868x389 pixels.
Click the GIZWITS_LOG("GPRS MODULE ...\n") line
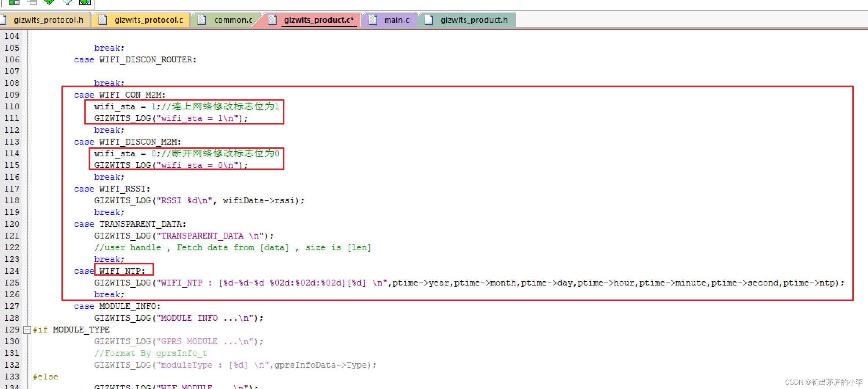click(x=179, y=341)
